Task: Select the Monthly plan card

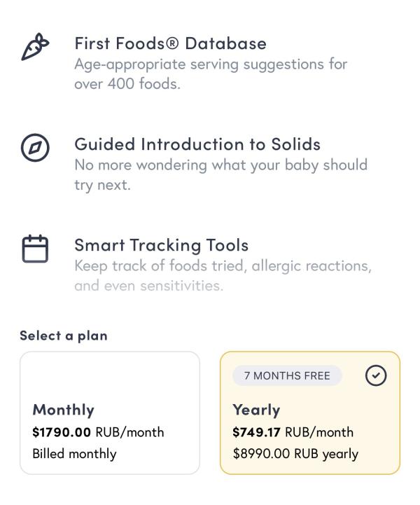Action: tap(110, 413)
